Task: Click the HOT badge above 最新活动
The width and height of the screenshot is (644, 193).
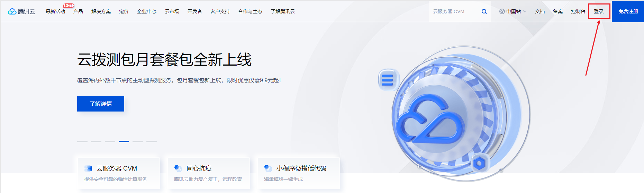Action: click(69, 6)
